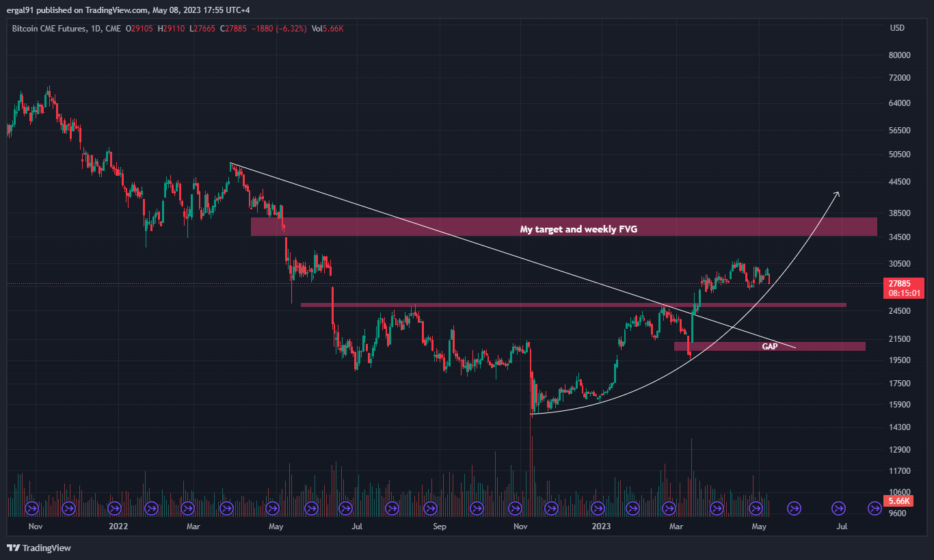Select the 'My target and weekly FVG' annotation
The height and width of the screenshot is (560, 934).
point(578,230)
